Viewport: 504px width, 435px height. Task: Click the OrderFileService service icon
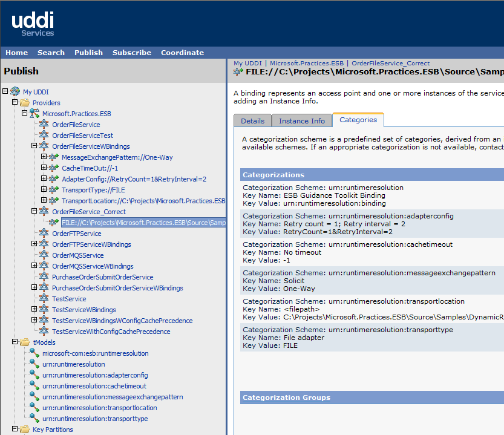44,124
